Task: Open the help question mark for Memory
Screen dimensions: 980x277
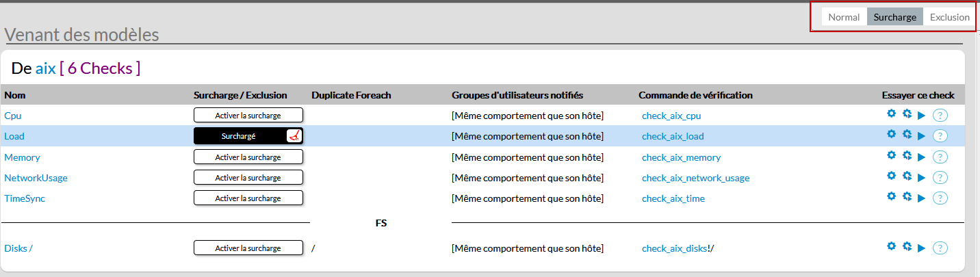Action: [x=940, y=157]
